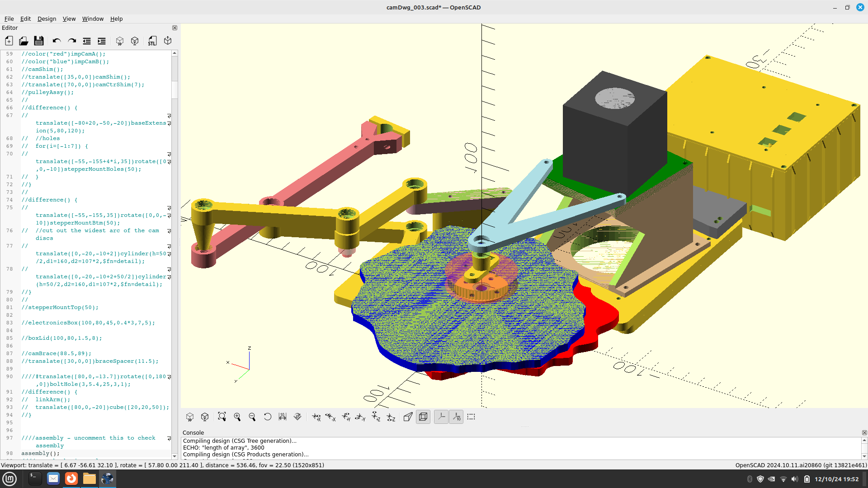Toggle the show axes button
Viewport: 868px width, 488px height.
441,417
